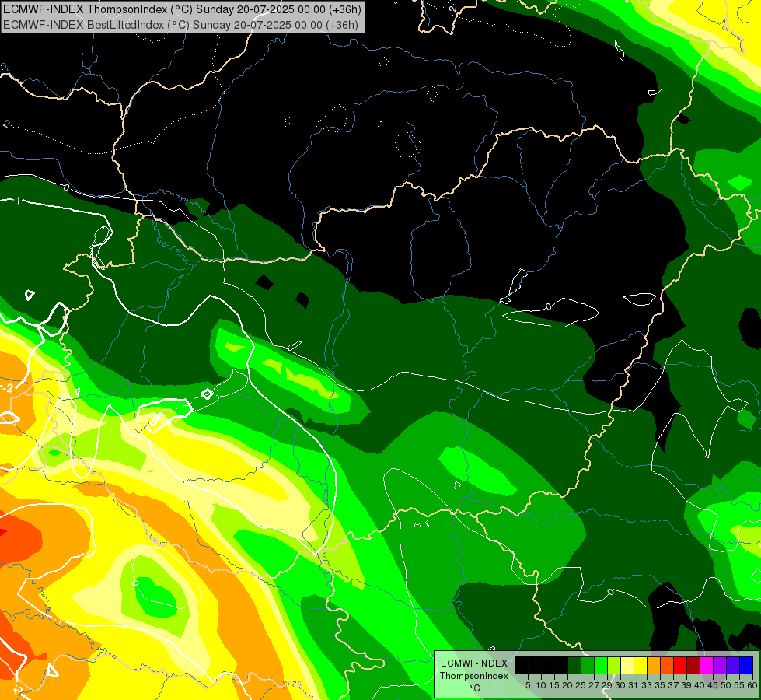Click legend scale value 55
Image resolution: width=761 pixels, height=700 pixels.
pyautogui.click(x=740, y=685)
